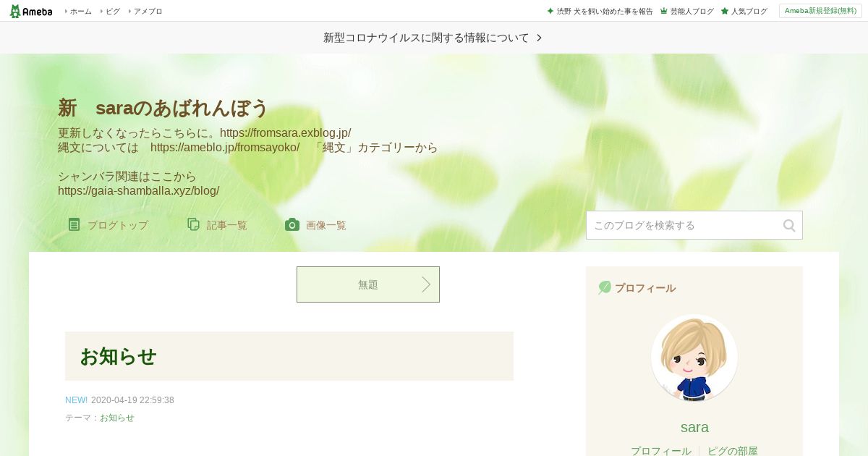
Task: Click the arrow on the 無題 button
Action: [426, 284]
